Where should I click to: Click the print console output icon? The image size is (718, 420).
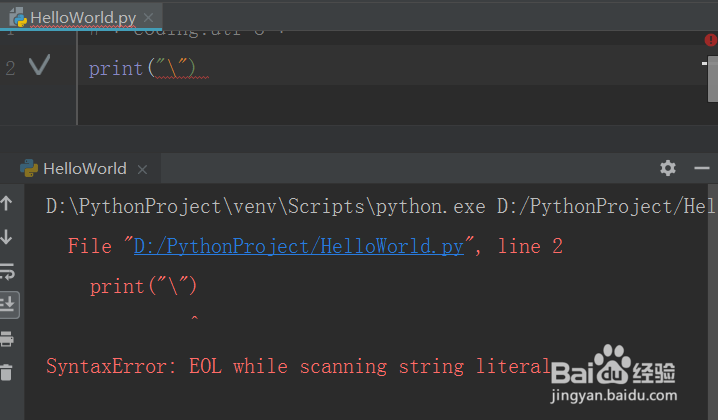tap(7, 339)
